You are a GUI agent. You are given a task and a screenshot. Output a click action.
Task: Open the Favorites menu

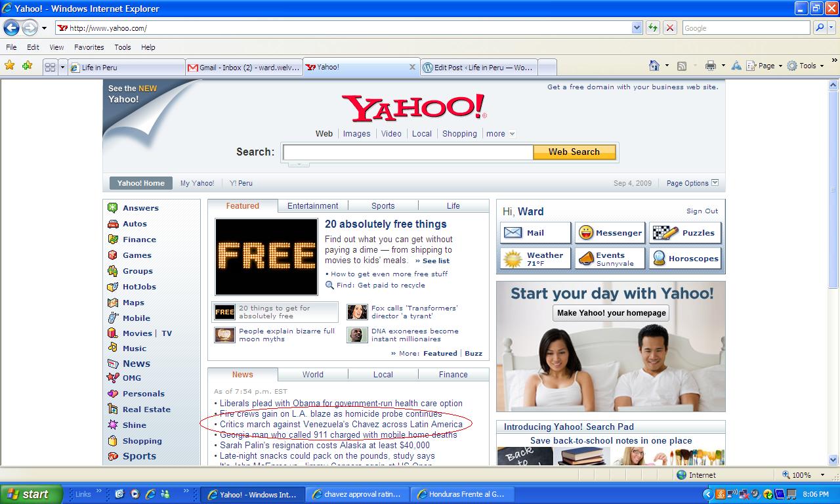89,47
